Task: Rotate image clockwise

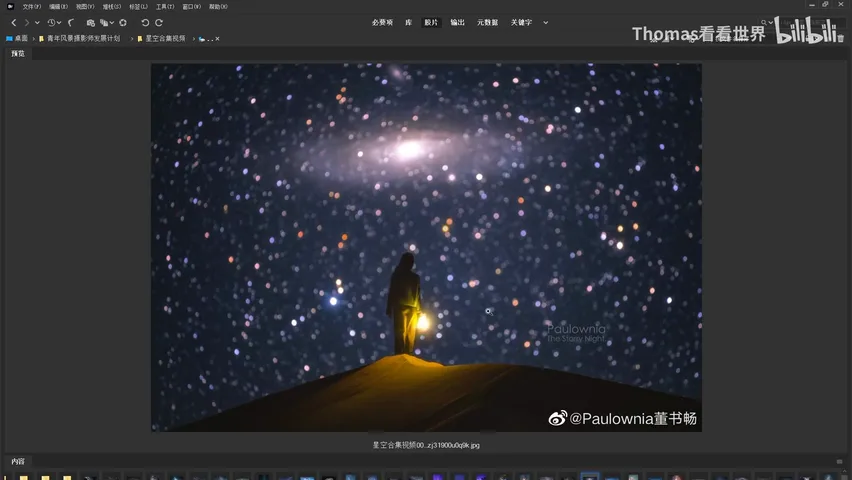Action: click(159, 23)
